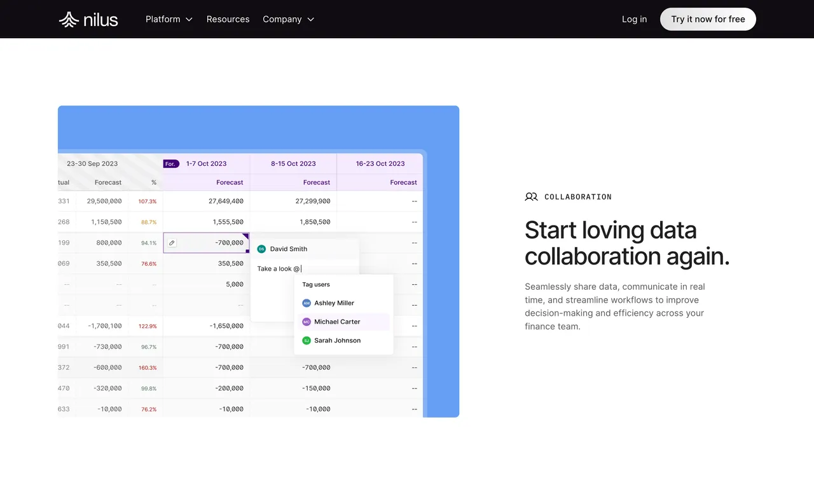Viewport: 814px width, 504px height.
Task: Click the Nilus logo in the navigation bar
Action: point(88,19)
